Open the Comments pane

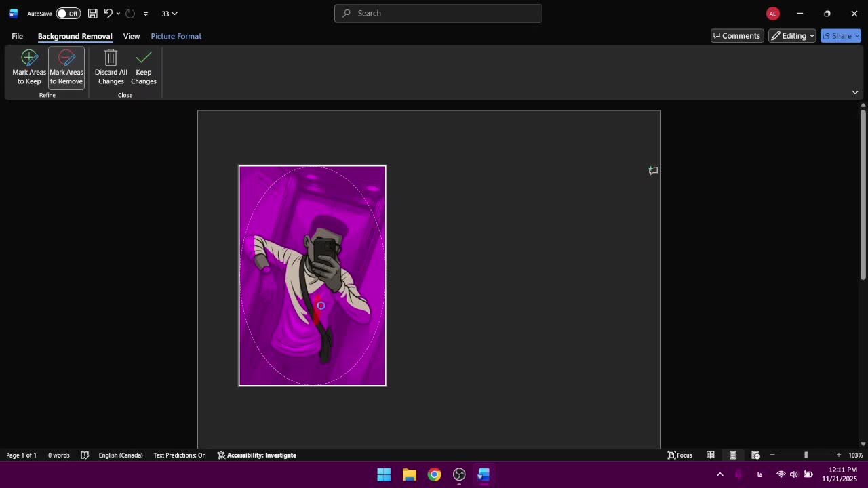736,36
